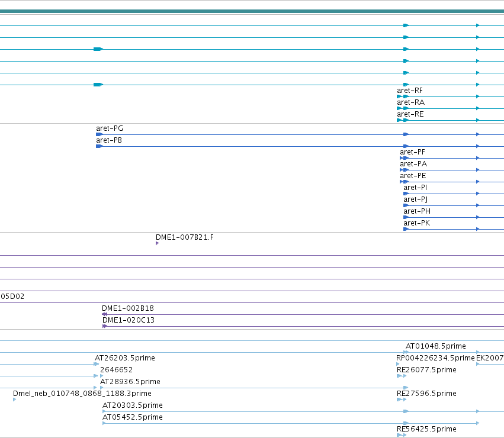Click the 05D02 partial label
Viewport: 504px width, 438px height.
(12, 297)
